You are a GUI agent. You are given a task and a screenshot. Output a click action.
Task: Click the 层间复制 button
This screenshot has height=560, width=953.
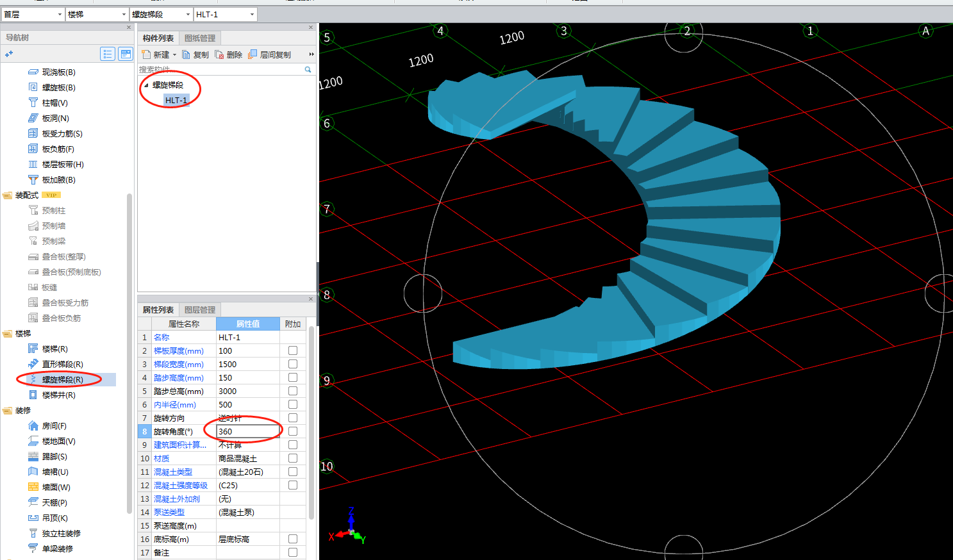(x=270, y=54)
